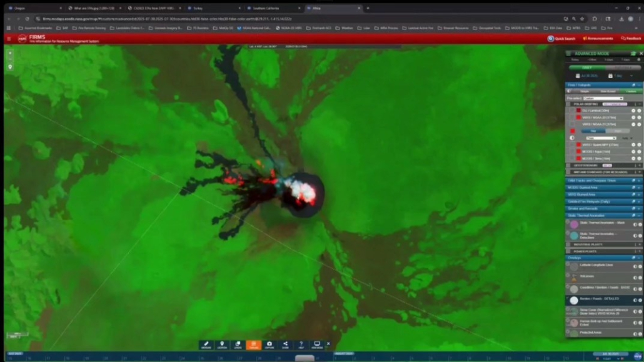Click the red VIIRS NOAA-20 color swatch

click(x=579, y=118)
